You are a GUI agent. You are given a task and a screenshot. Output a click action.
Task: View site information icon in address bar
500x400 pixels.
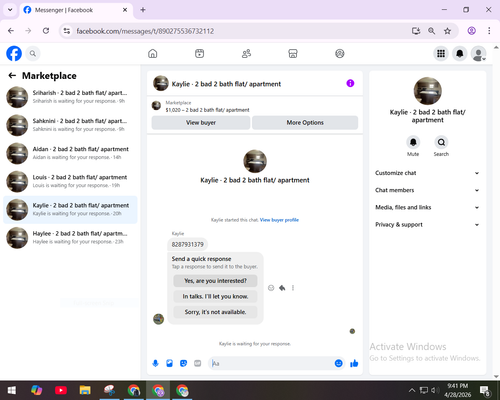click(67, 31)
